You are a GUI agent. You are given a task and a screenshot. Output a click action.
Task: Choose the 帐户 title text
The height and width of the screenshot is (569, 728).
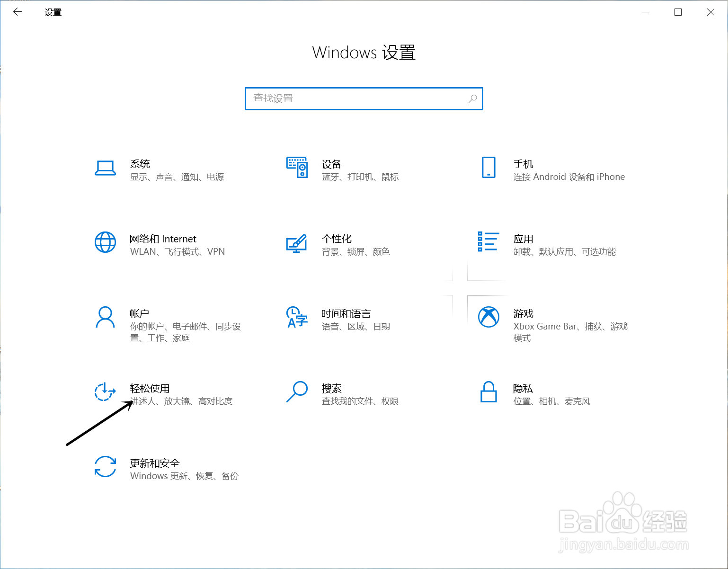pyautogui.click(x=140, y=313)
